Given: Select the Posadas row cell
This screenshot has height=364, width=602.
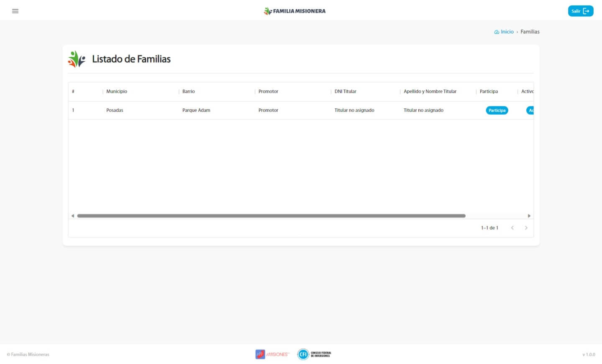Looking at the screenshot, I should tap(115, 110).
